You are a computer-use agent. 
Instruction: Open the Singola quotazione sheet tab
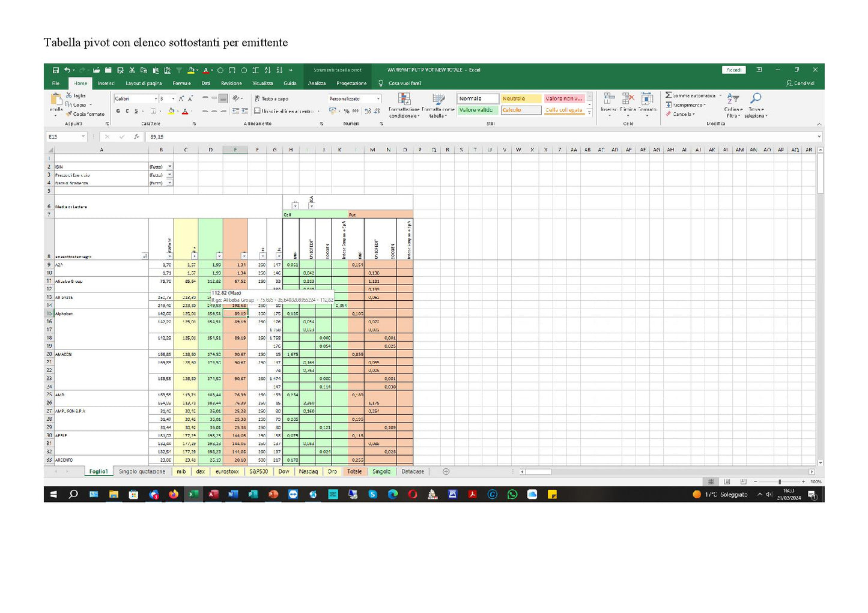tap(142, 472)
